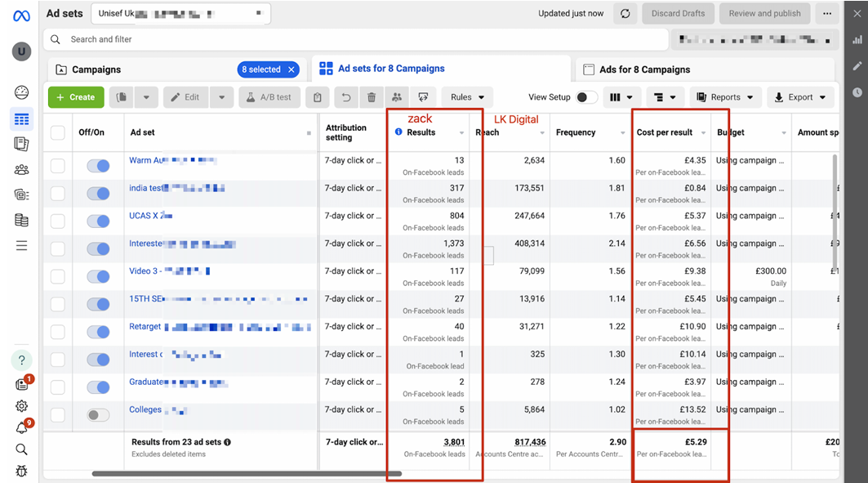Open the account selector dropdown

[181, 14]
